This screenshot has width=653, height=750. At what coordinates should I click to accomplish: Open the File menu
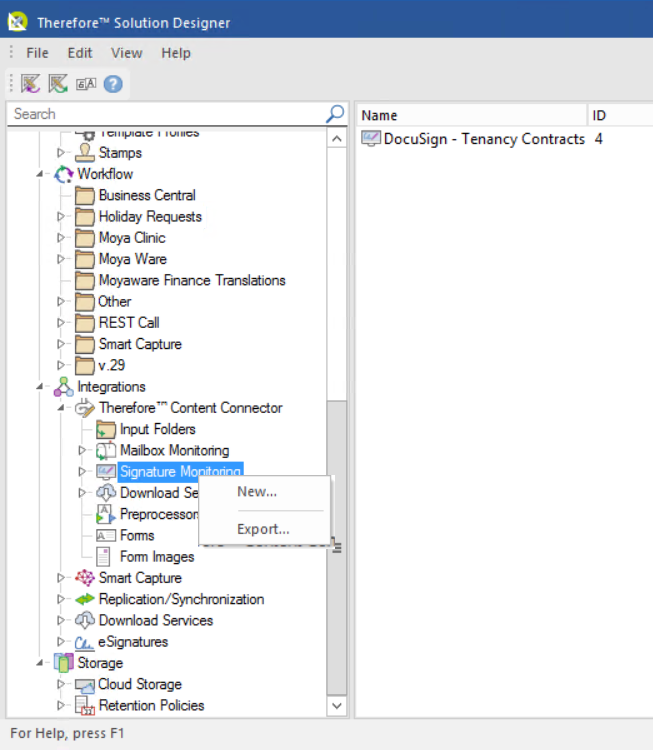point(37,53)
